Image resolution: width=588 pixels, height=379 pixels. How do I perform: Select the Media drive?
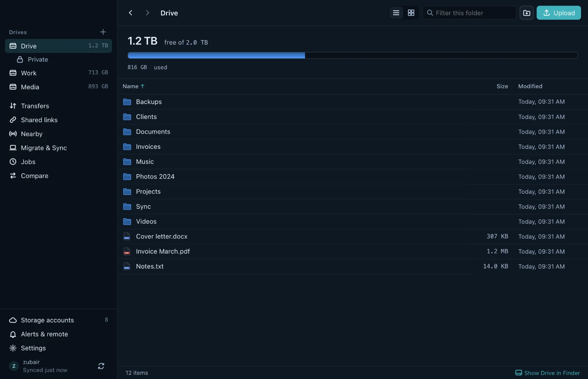58,87
